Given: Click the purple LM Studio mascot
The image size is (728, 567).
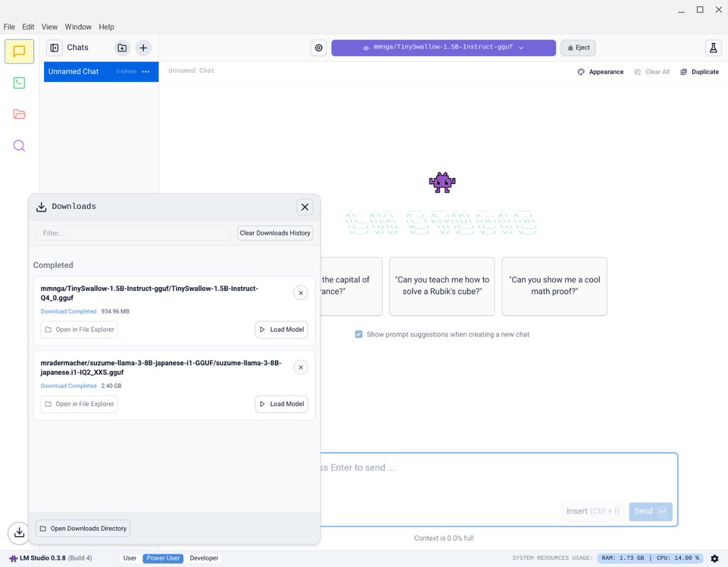Looking at the screenshot, I should point(442,182).
